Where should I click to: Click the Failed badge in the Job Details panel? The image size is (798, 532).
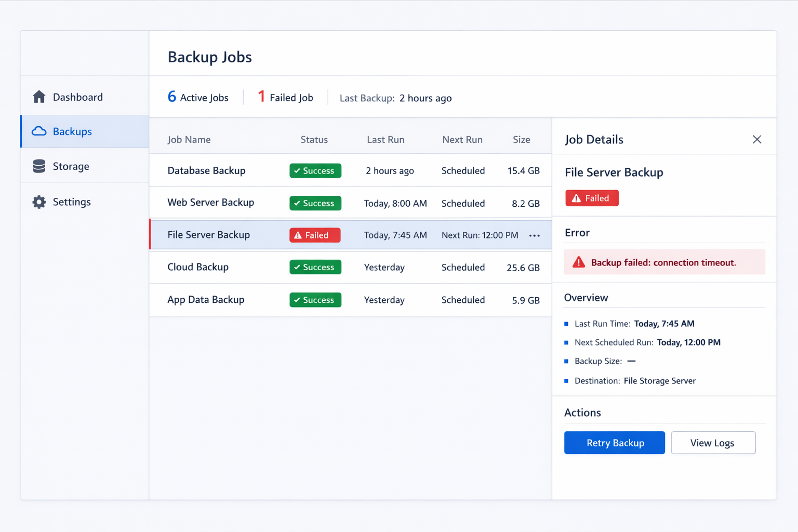(592, 198)
